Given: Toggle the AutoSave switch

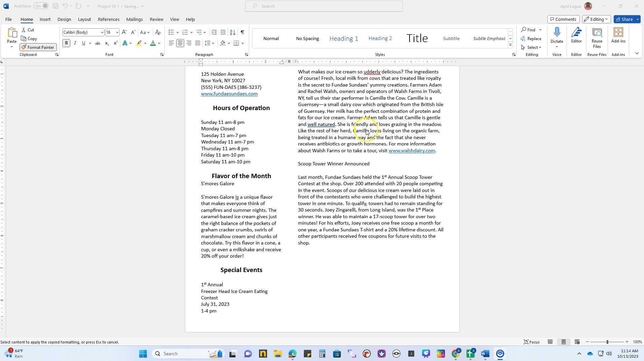Looking at the screenshot, I should pyautogui.click(x=41, y=6).
